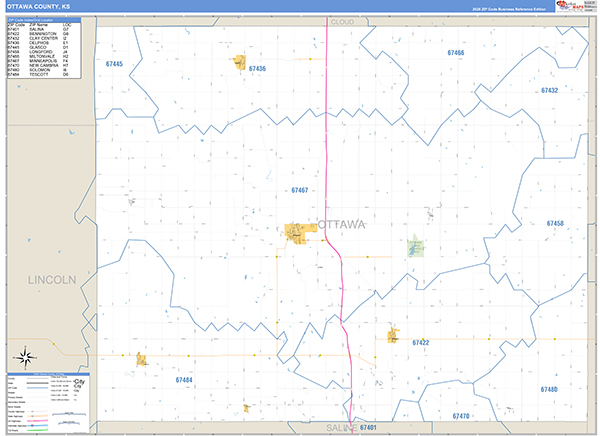Click the MINNEAPOLIS row in the ZIP index
The height and width of the screenshot is (436, 600).
click(38, 61)
